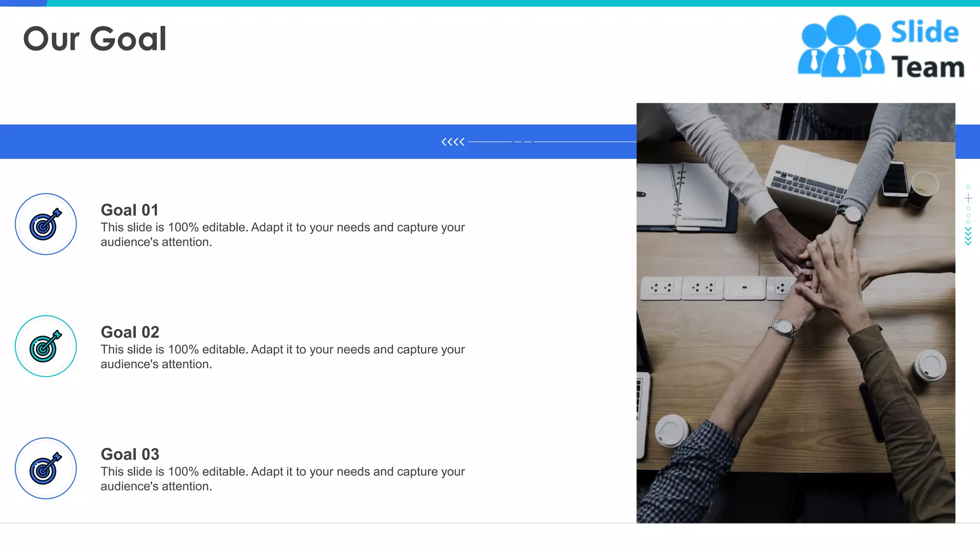Click the plus symbol on right edge
Image resolution: width=980 pixels, height=551 pixels.
[x=968, y=198]
